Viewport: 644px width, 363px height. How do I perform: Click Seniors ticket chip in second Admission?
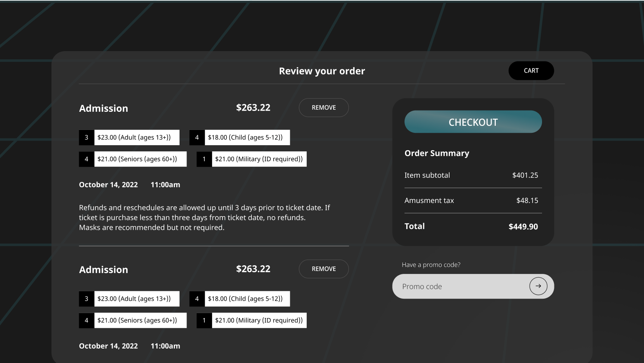click(140, 321)
